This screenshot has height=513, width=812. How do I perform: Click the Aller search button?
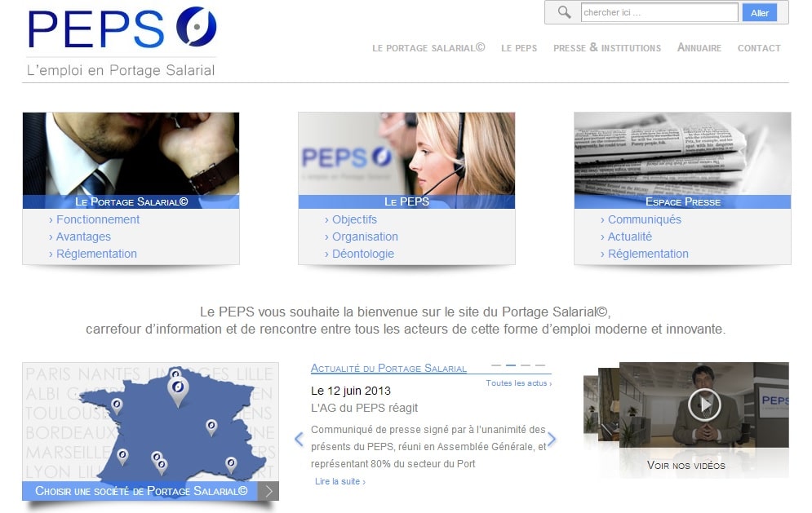(760, 13)
